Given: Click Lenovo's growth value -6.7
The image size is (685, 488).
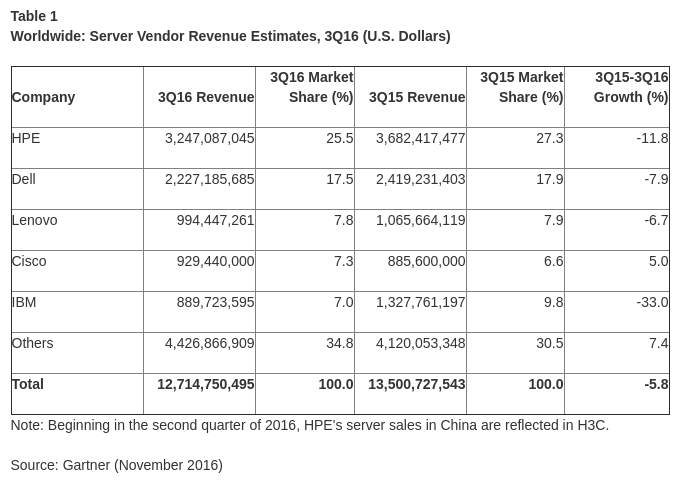Looking at the screenshot, I should (x=656, y=220).
